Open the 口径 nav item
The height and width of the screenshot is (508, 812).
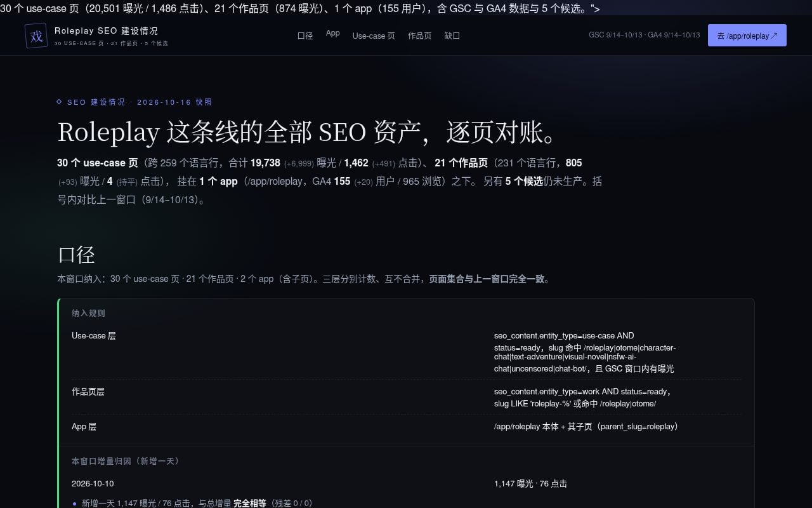(305, 36)
